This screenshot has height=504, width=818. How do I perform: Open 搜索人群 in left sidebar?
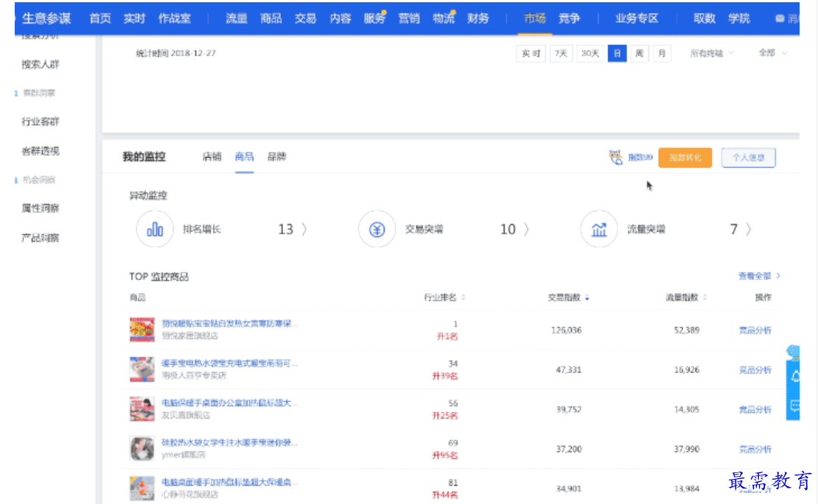[41, 64]
